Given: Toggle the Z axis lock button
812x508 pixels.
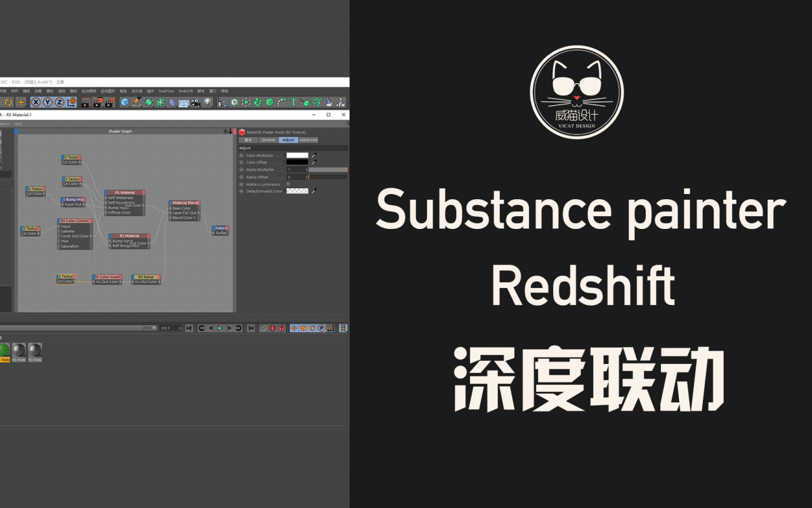Looking at the screenshot, I should [60, 102].
